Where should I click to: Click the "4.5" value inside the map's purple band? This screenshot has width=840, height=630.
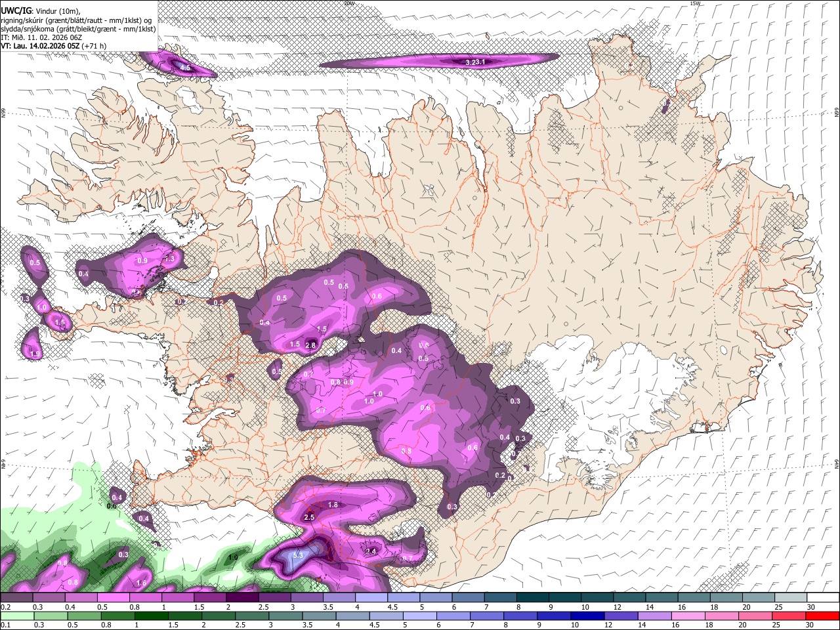[185, 68]
